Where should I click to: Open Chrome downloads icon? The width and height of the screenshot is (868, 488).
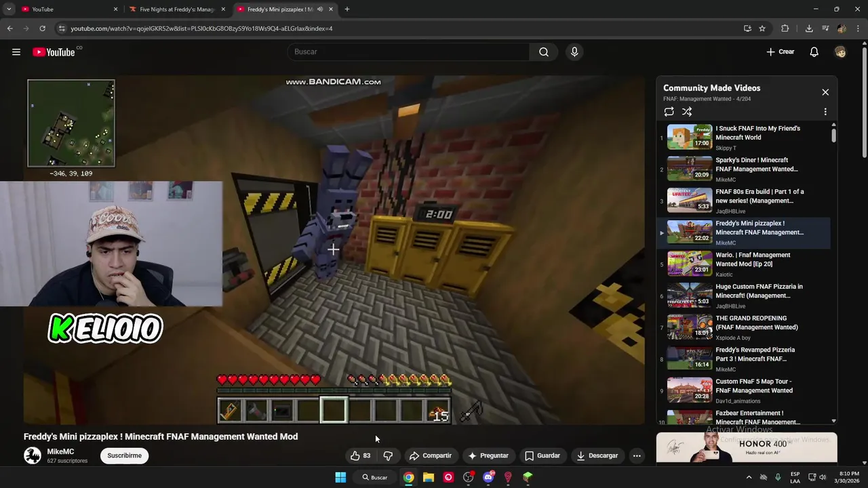click(x=809, y=28)
